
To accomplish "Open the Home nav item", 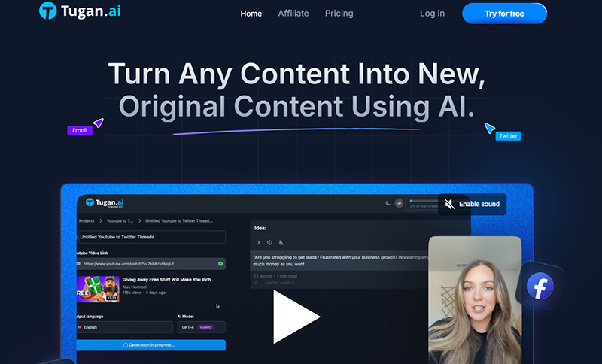I will click(251, 14).
